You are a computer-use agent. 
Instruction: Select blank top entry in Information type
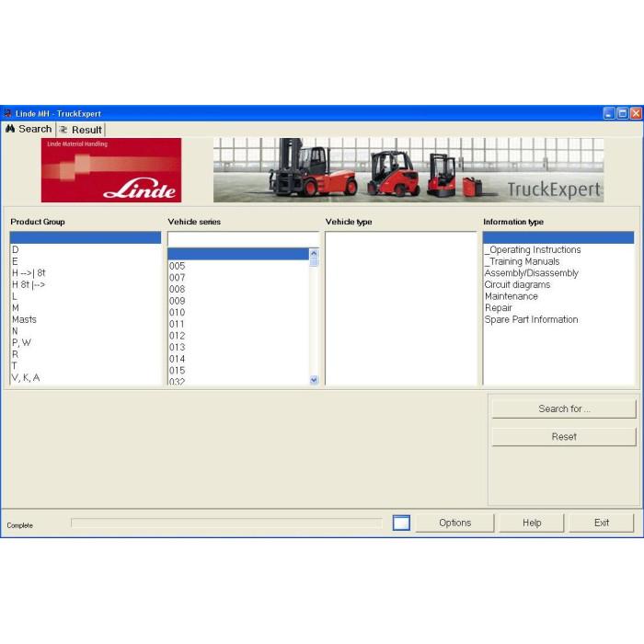pyautogui.click(x=558, y=237)
